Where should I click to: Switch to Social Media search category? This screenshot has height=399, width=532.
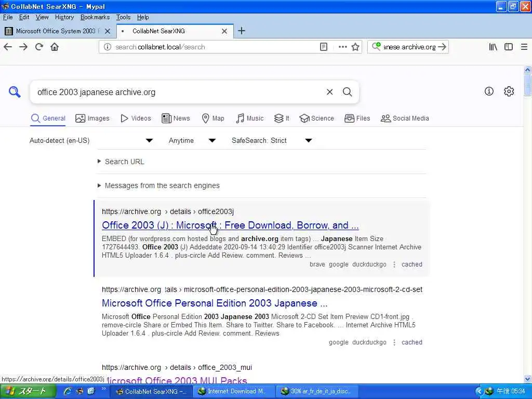tap(405, 118)
